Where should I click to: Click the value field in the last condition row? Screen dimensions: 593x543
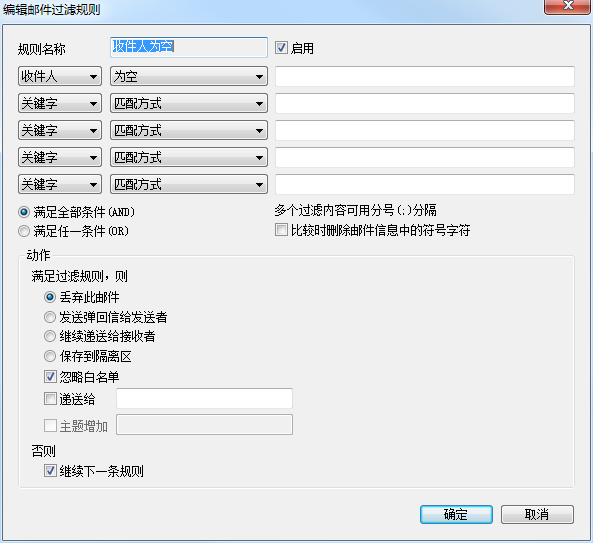click(425, 184)
